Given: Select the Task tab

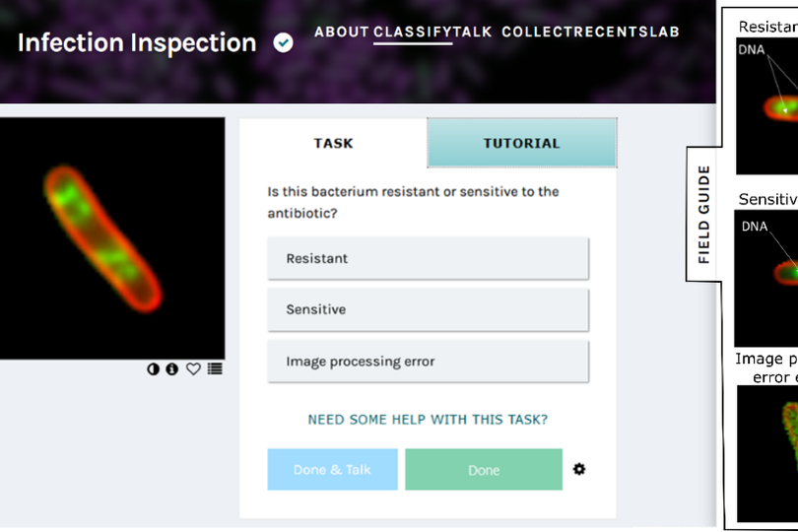Looking at the screenshot, I should click(333, 144).
